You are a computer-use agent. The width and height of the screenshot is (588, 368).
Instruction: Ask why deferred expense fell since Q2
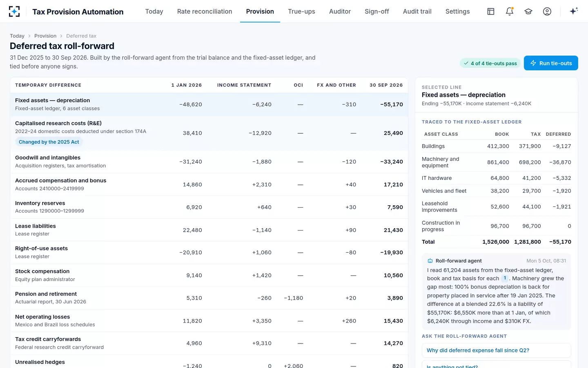point(496,350)
